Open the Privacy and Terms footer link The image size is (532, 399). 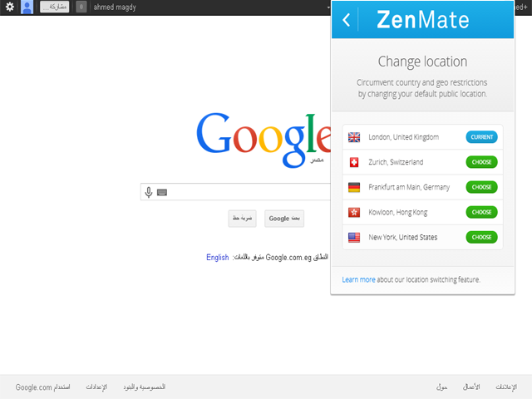pos(144,387)
